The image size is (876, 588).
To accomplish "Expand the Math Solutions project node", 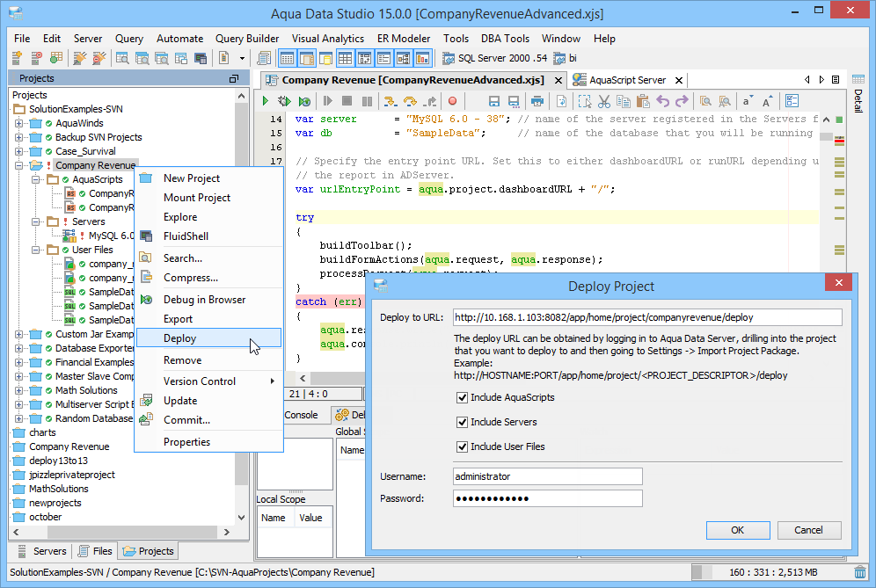I will (19, 390).
